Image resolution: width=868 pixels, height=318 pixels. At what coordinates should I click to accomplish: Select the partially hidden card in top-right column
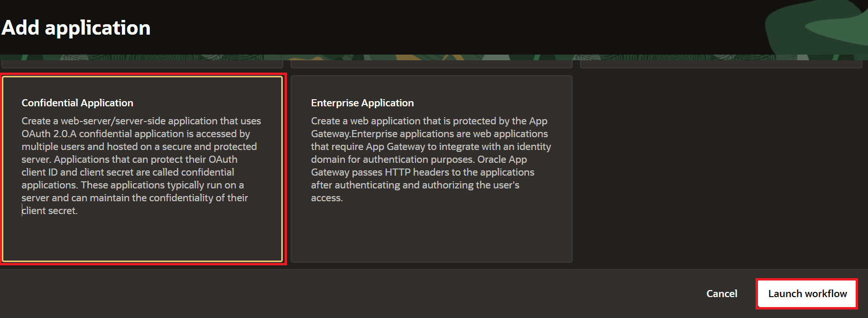pos(721,64)
